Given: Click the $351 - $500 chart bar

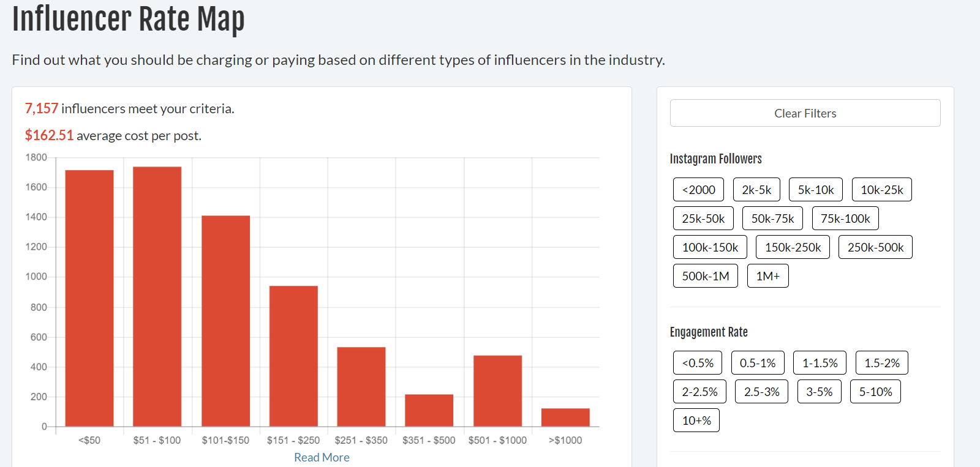Looking at the screenshot, I should point(429,410).
